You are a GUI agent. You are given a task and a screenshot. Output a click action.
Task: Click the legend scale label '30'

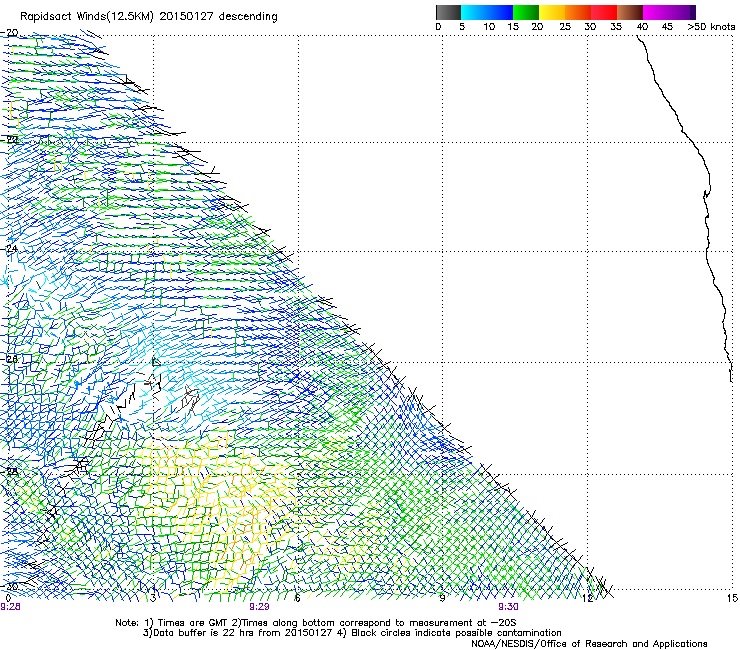pyautogui.click(x=590, y=27)
